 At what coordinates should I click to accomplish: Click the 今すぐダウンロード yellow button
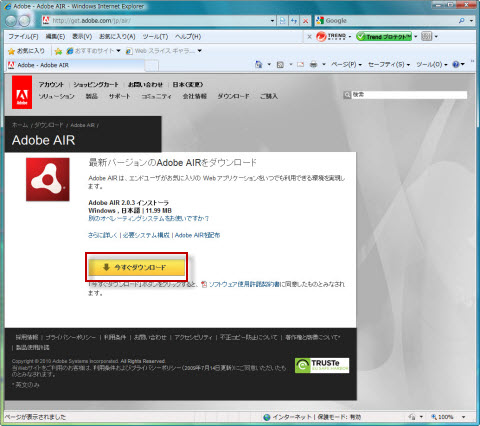point(137,267)
